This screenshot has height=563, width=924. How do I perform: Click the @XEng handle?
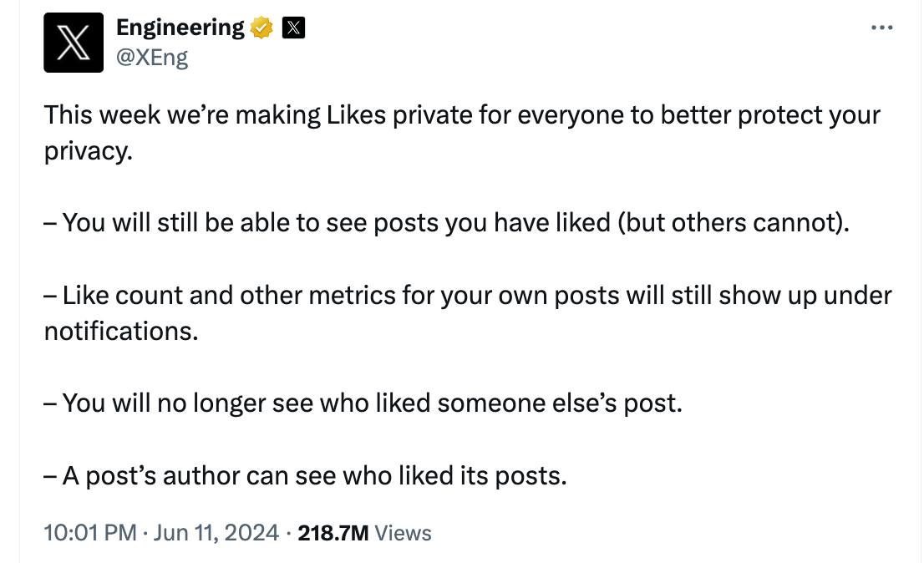point(152,57)
